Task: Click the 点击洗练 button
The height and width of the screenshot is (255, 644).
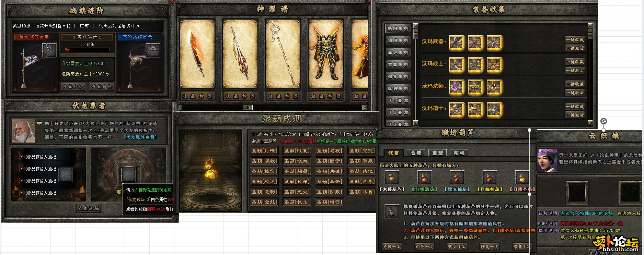Action: pyautogui.click(x=89, y=208)
